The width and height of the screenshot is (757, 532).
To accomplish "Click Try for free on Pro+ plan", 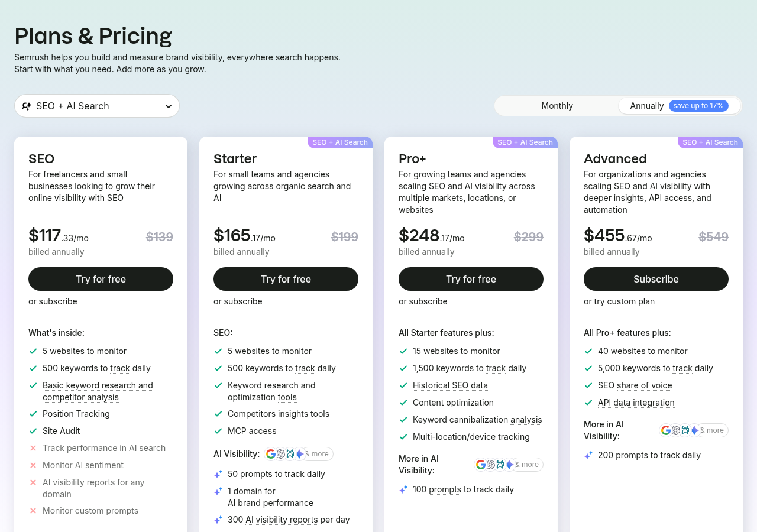I will pos(471,279).
